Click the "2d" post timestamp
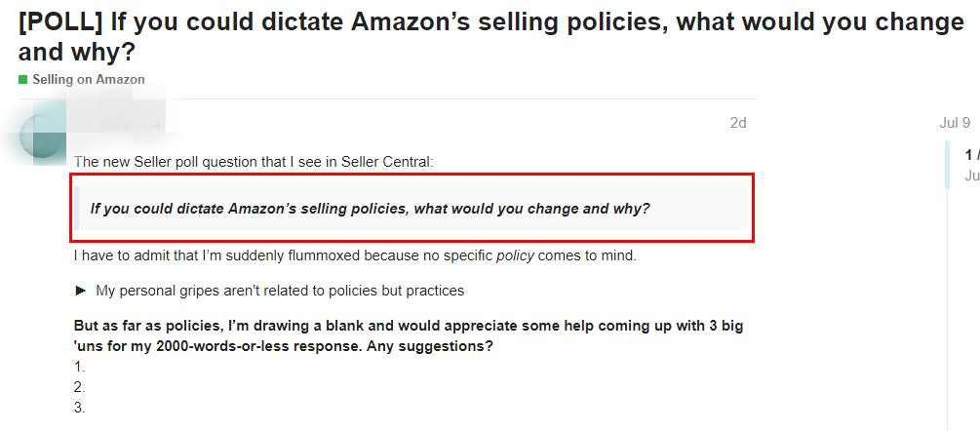Image resolution: width=980 pixels, height=431 pixels. pyautogui.click(x=737, y=123)
